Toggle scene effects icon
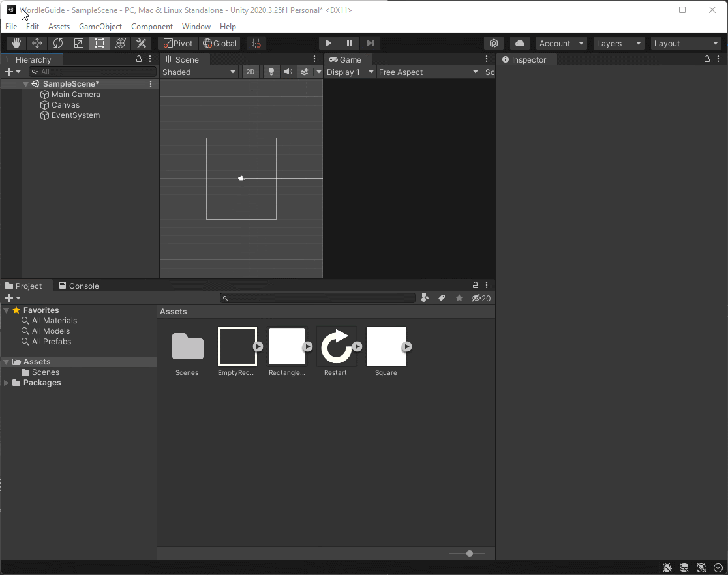This screenshot has height=575, width=728. (305, 72)
